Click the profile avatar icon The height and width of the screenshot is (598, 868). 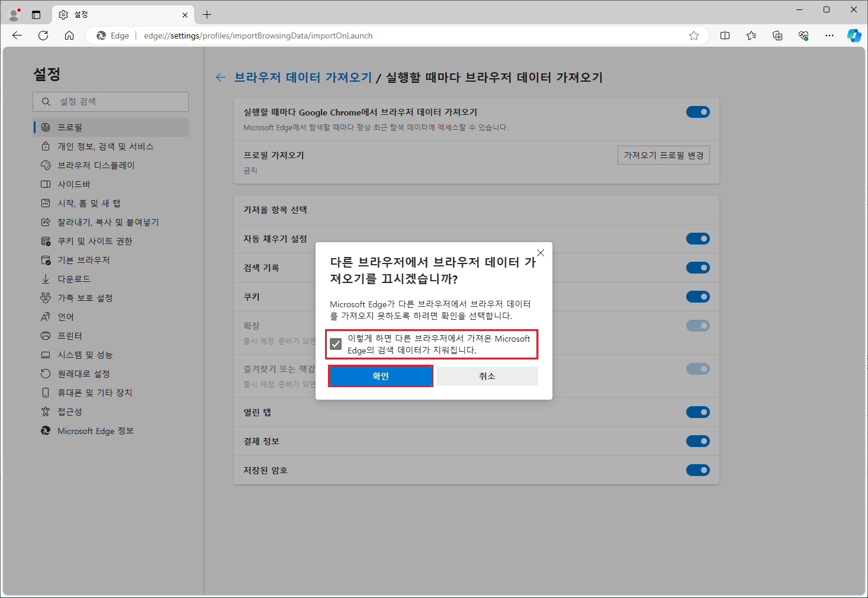[15, 14]
